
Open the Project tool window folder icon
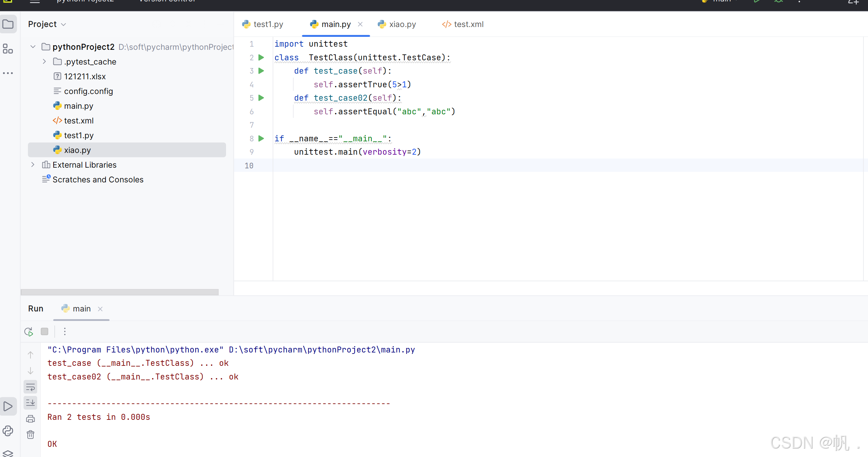click(8, 24)
